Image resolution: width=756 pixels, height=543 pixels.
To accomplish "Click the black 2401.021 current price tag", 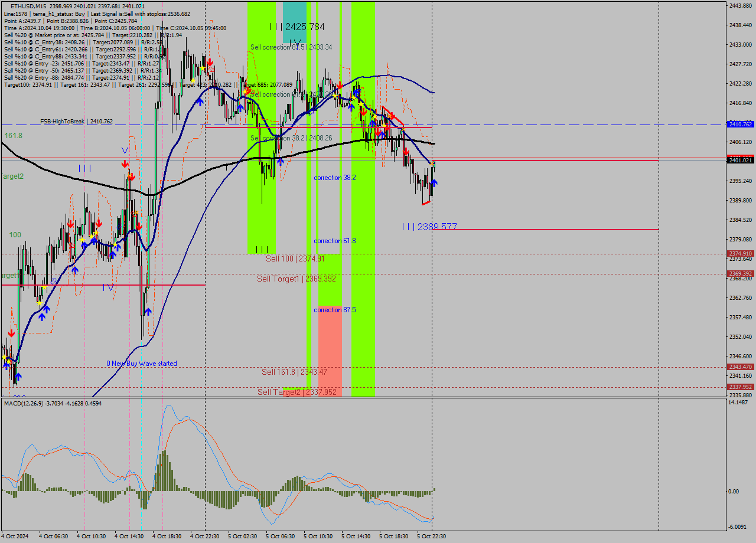I will point(741,160).
